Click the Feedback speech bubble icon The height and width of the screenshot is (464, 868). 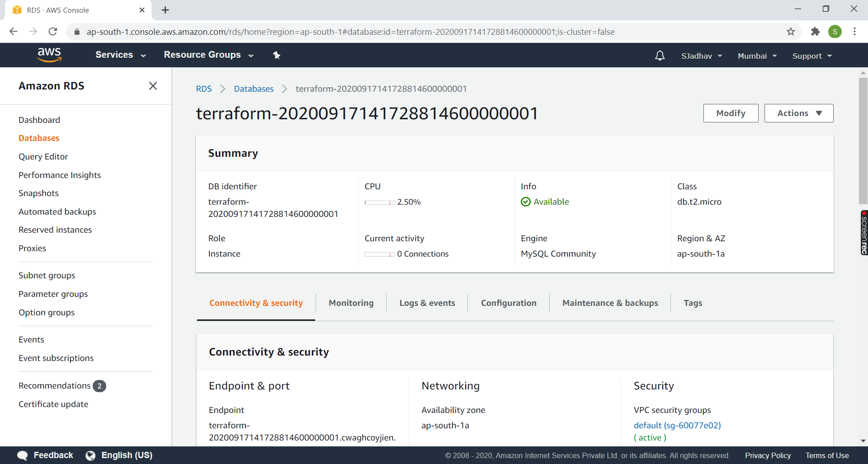[22, 455]
